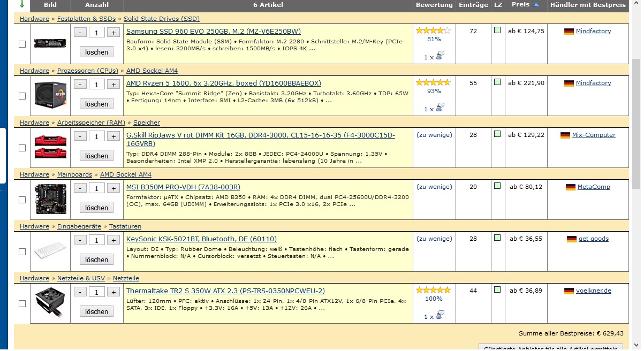Toggle the LZ box for AMD Ryzen 5
This screenshot has width=644, height=351.
pyautogui.click(x=497, y=82)
